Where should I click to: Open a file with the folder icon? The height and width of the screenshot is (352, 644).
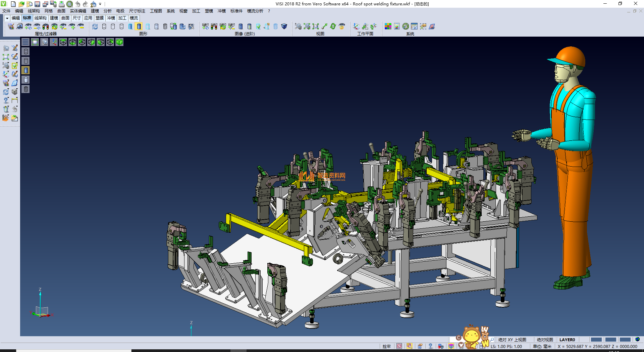(x=21, y=4)
